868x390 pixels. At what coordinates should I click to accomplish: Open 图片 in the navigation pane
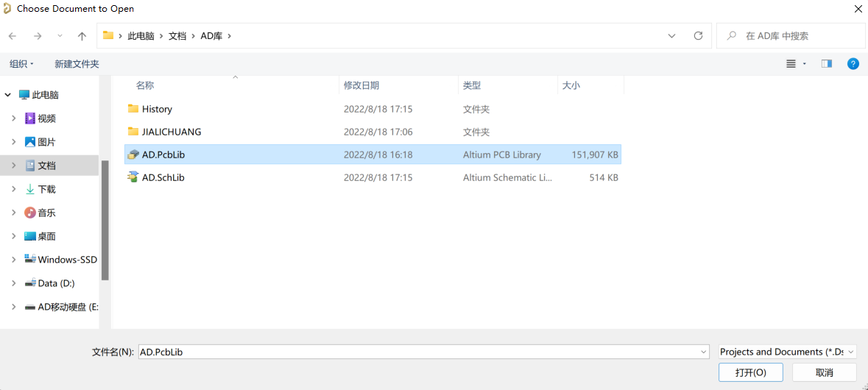tap(46, 142)
